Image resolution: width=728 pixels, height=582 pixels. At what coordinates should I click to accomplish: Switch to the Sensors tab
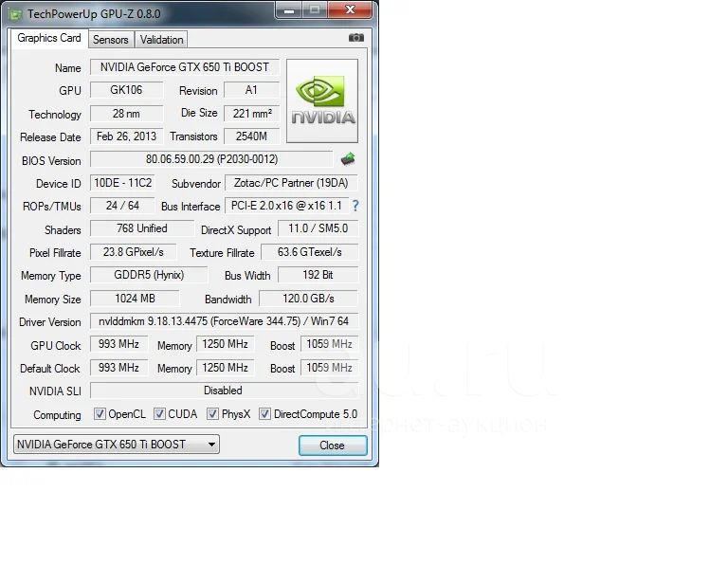tap(111, 40)
